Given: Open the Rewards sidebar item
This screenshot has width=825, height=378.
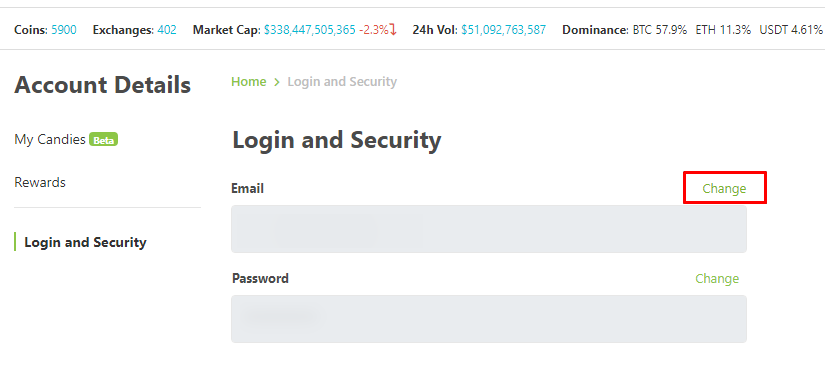Looking at the screenshot, I should [40, 183].
